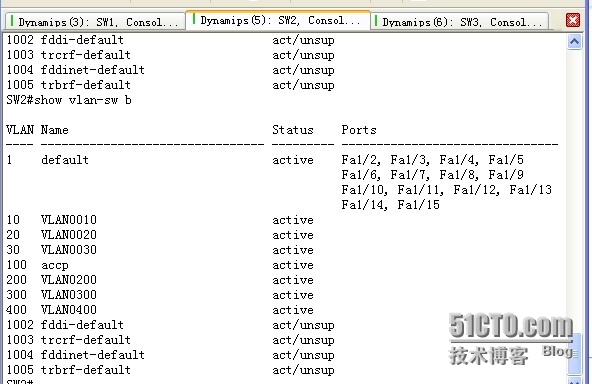Click first '1003 trcrf-default' row at top
Viewport: 592px width, 384px height.
click(x=170, y=55)
